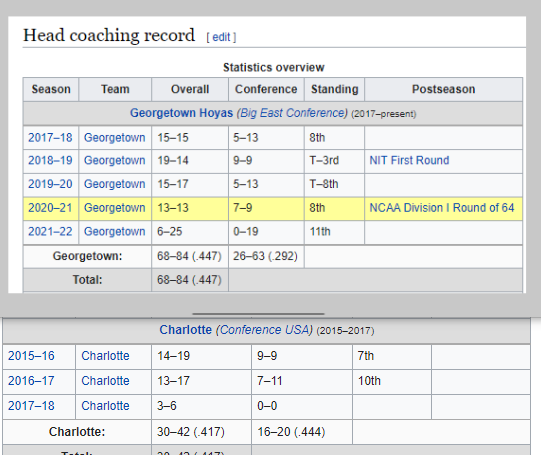Open the 2018–19 season link

pyautogui.click(x=50, y=160)
